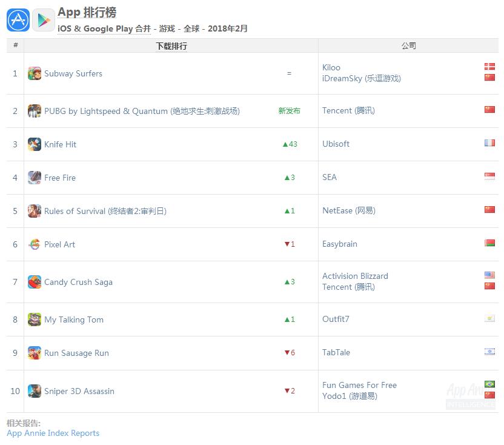
Task: Click the = rank change for Subway Surfers
Action: tap(289, 73)
